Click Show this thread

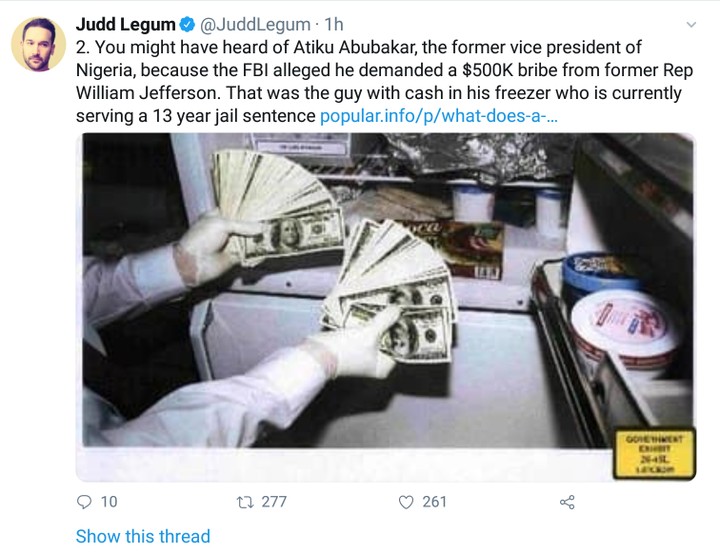tap(143, 536)
